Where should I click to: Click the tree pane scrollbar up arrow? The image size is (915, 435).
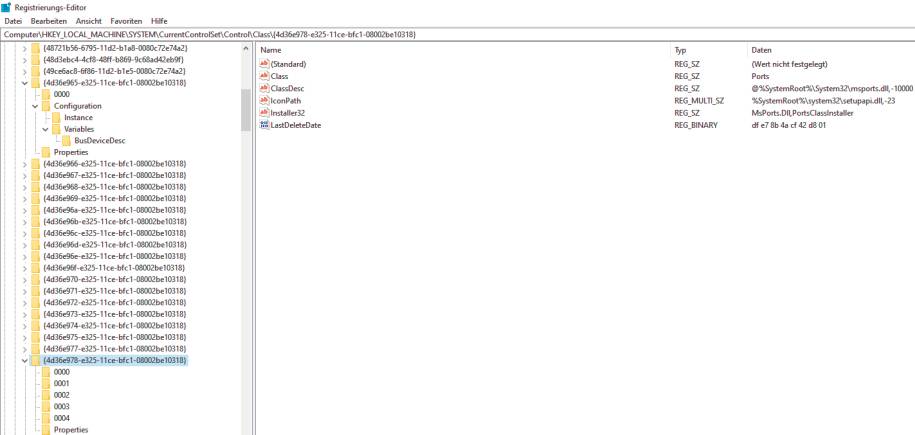point(246,50)
